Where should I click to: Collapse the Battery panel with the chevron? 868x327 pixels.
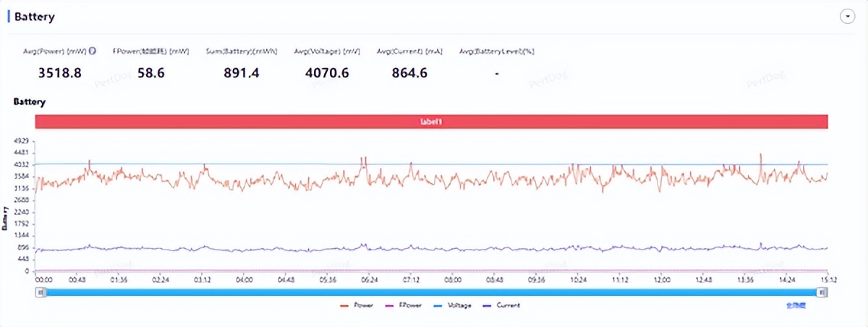(847, 17)
